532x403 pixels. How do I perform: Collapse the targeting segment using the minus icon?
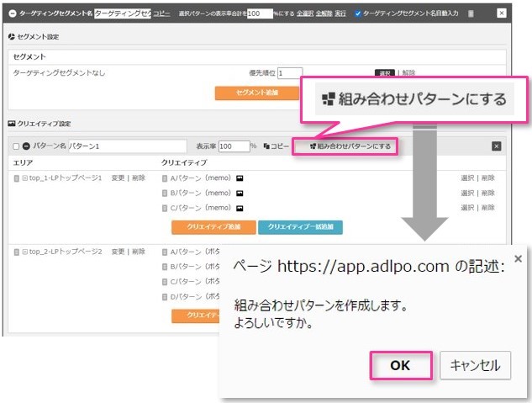(x=12, y=13)
